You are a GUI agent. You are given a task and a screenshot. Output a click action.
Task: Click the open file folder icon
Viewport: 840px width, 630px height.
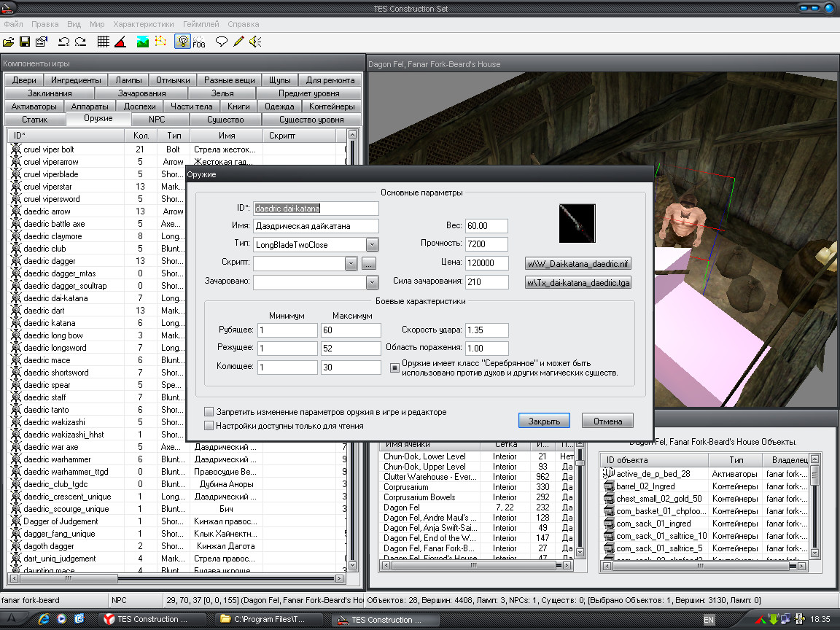(x=9, y=42)
